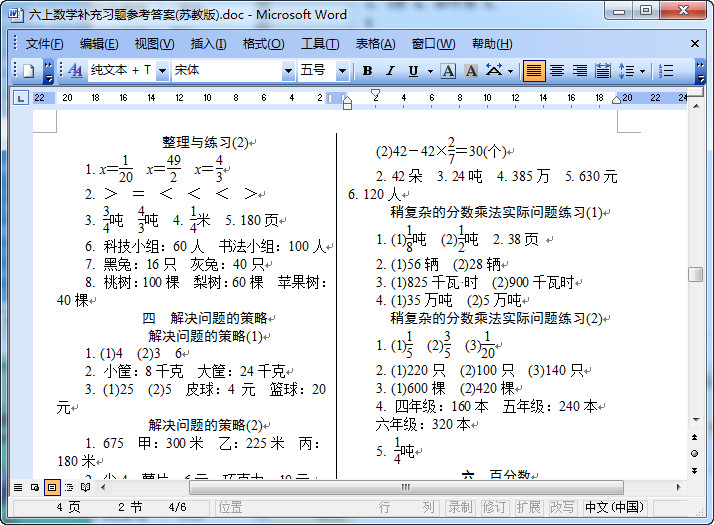Click the character scaling icon
This screenshot has height=525, width=714.
pyautogui.click(x=494, y=71)
